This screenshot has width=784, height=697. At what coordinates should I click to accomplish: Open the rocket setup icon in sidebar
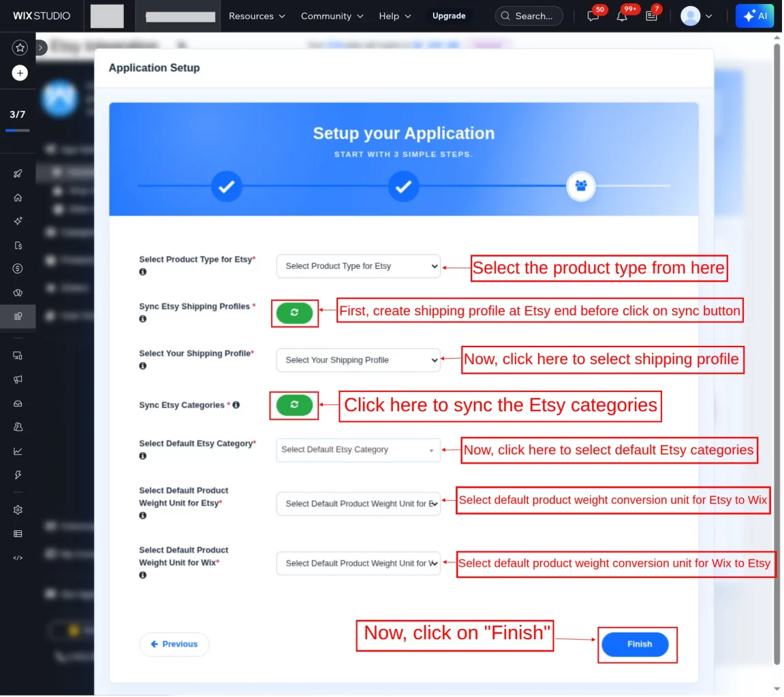coord(18,174)
